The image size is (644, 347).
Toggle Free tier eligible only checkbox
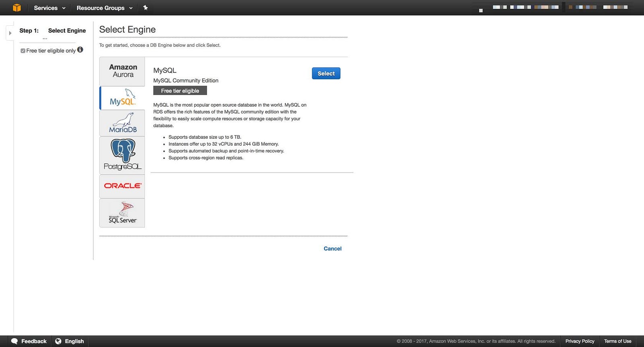(x=23, y=51)
